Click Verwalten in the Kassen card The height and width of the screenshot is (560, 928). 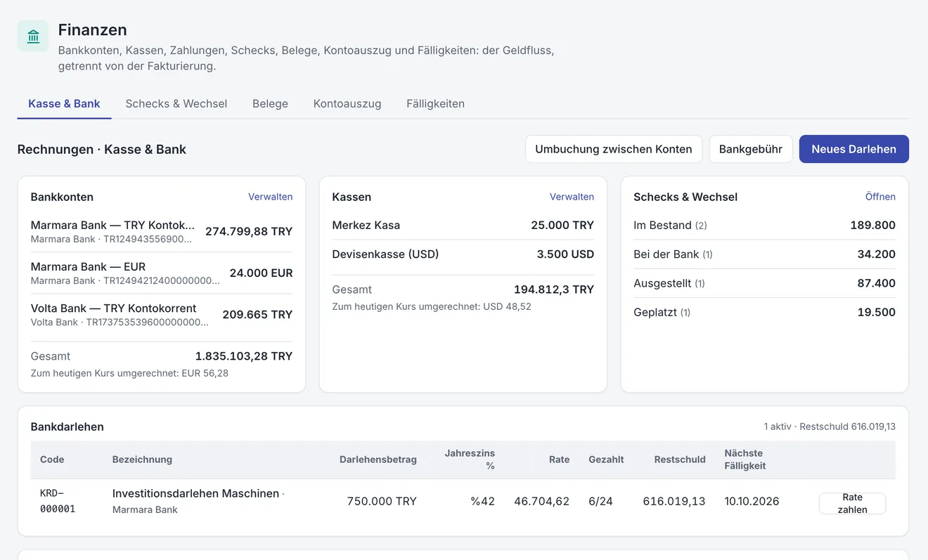point(572,197)
